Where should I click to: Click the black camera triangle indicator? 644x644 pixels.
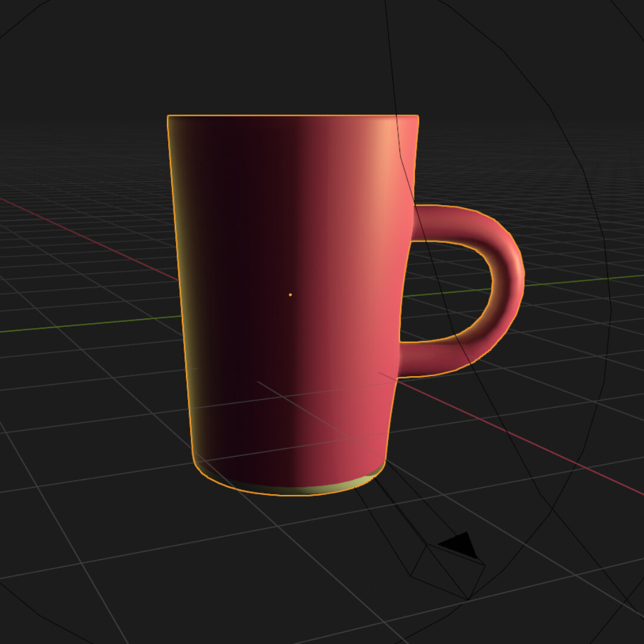click(x=456, y=544)
